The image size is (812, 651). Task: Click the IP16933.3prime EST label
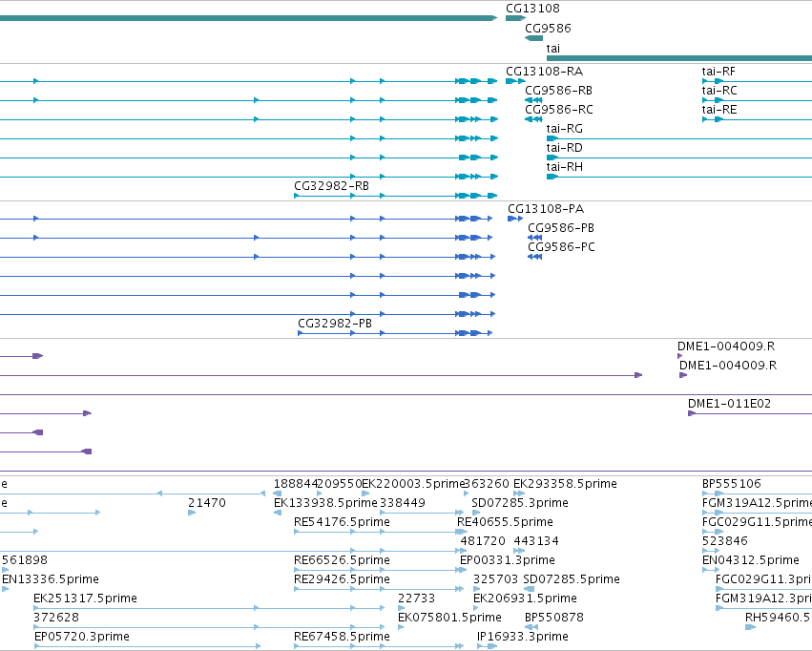[523, 637]
